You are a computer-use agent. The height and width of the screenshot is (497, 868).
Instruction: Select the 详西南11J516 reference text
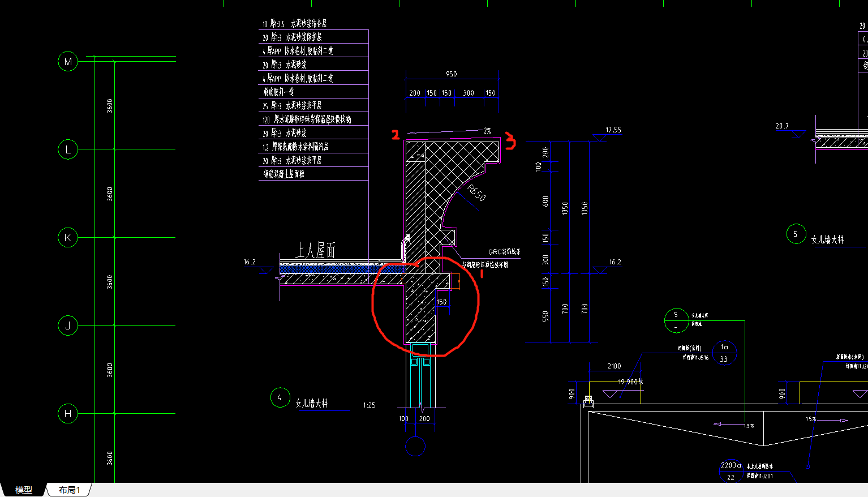695,358
